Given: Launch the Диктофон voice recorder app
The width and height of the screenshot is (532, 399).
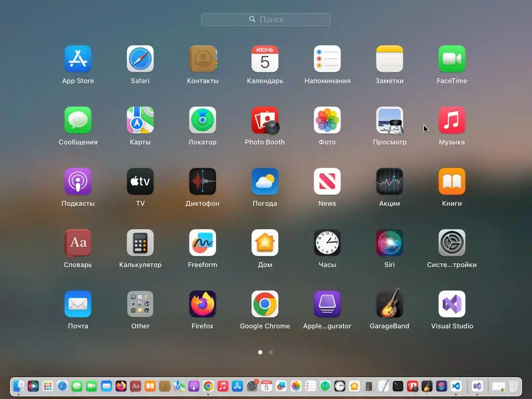Looking at the screenshot, I should tap(203, 181).
